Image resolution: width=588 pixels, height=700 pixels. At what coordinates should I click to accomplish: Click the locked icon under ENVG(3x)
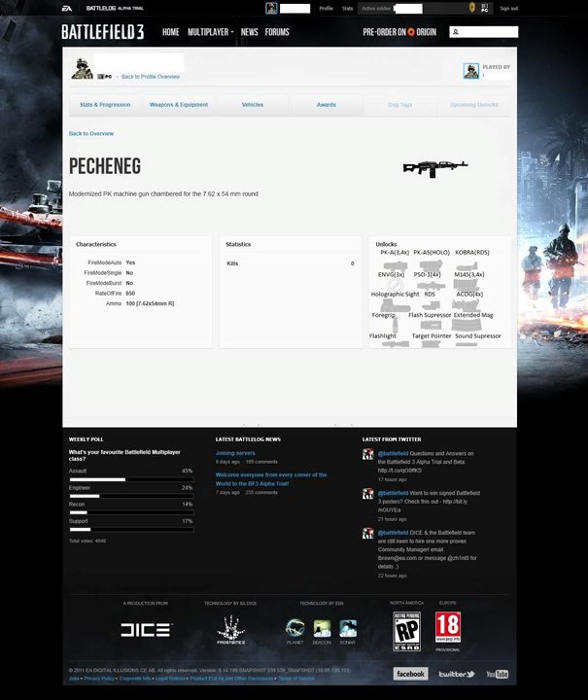[395, 284]
